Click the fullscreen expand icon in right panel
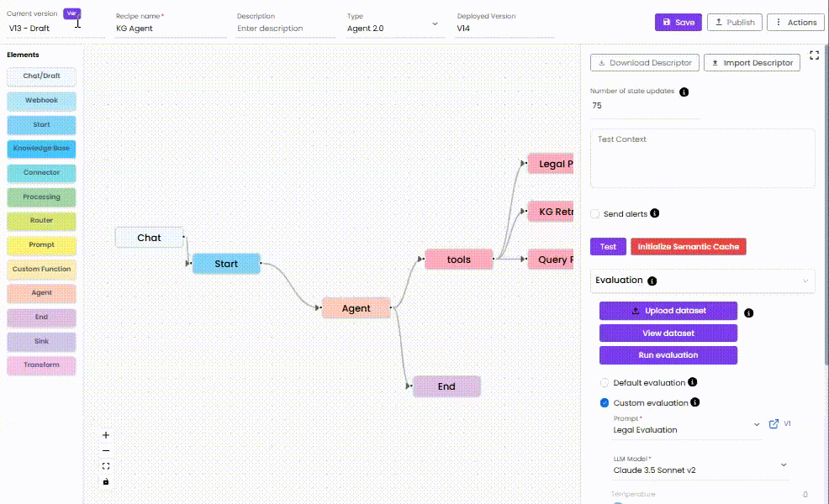Viewport: 829px width, 504px height. point(814,55)
